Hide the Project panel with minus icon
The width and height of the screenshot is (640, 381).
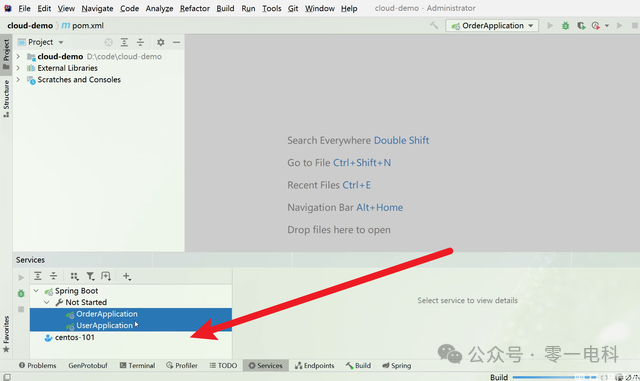point(176,42)
